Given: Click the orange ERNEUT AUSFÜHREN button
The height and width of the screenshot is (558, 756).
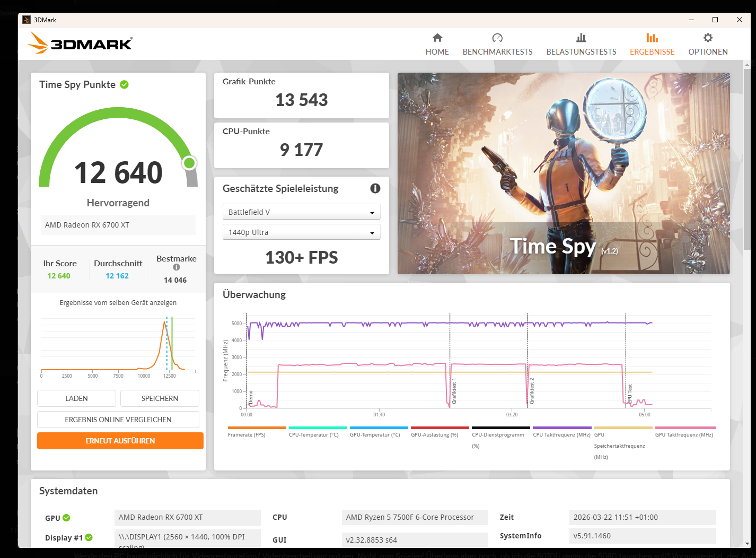Looking at the screenshot, I should click(x=120, y=441).
